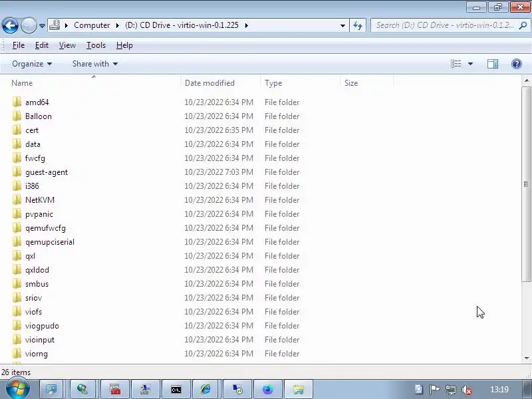The image size is (532, 399).
Task: Select the data folder
Action: pos(33,144)
